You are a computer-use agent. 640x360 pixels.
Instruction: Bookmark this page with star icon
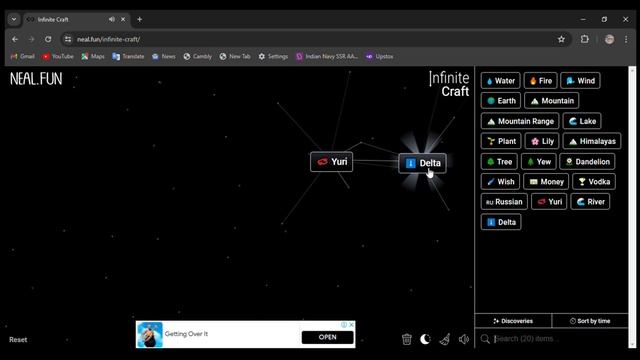(561, 39)
